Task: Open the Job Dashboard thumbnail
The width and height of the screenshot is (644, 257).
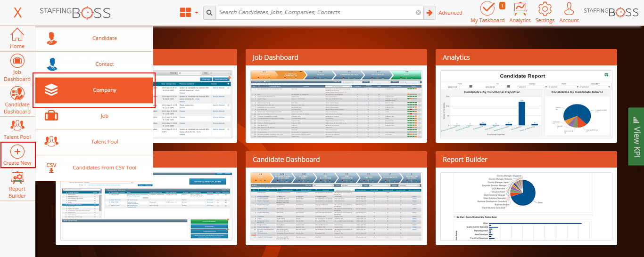Action: 336,104
